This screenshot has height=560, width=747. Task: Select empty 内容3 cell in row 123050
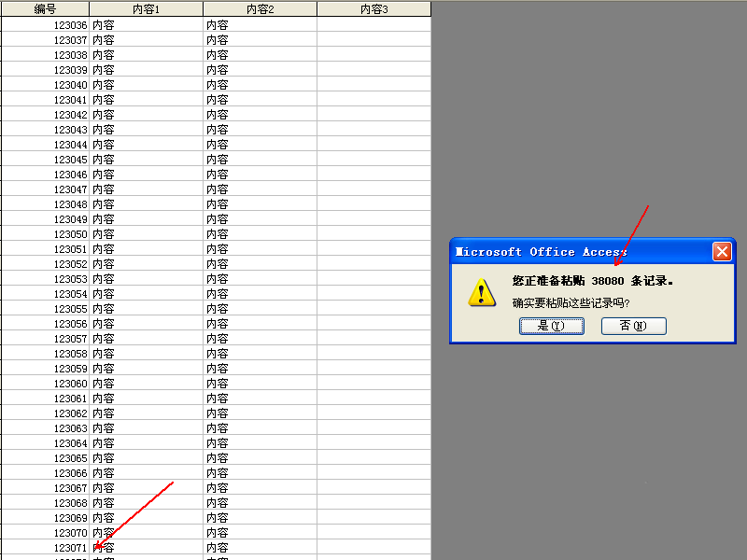pyautogui.click(x=374, y=234)
